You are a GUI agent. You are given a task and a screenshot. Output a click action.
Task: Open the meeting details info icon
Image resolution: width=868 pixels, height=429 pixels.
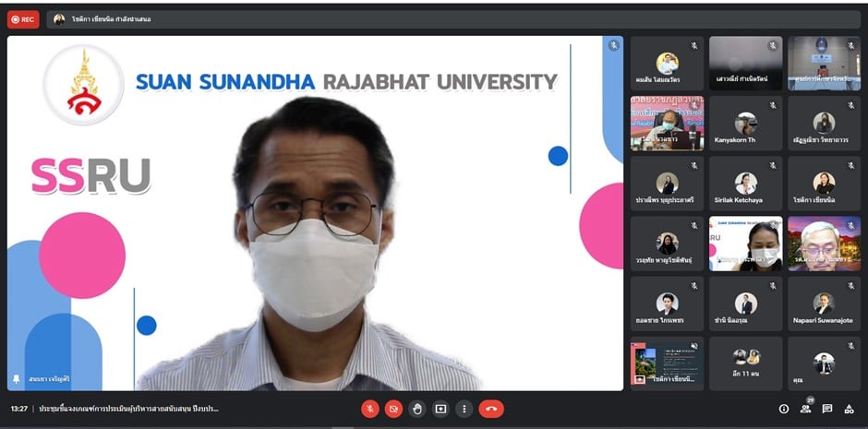(x=784, y=409)
